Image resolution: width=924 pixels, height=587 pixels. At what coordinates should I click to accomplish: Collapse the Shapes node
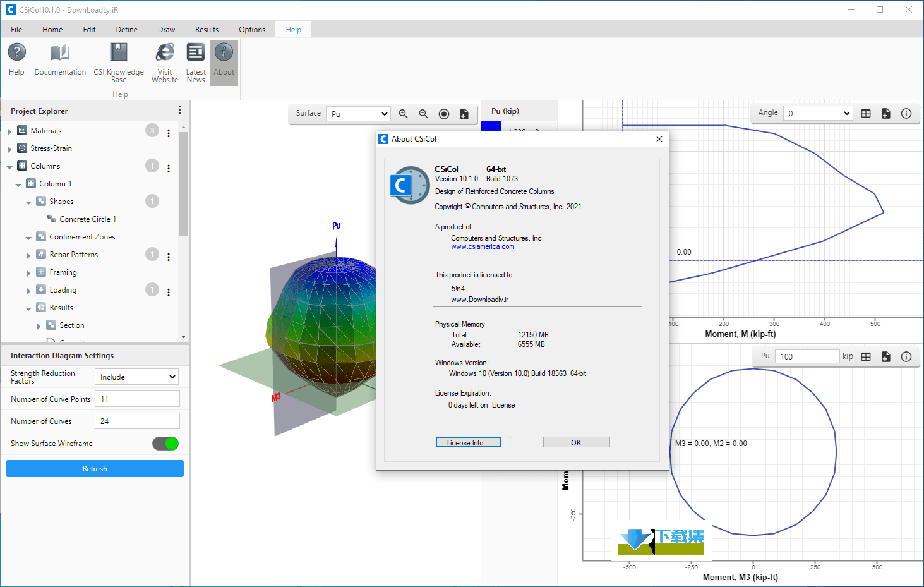pyautogui.click(x=28, y=202)
